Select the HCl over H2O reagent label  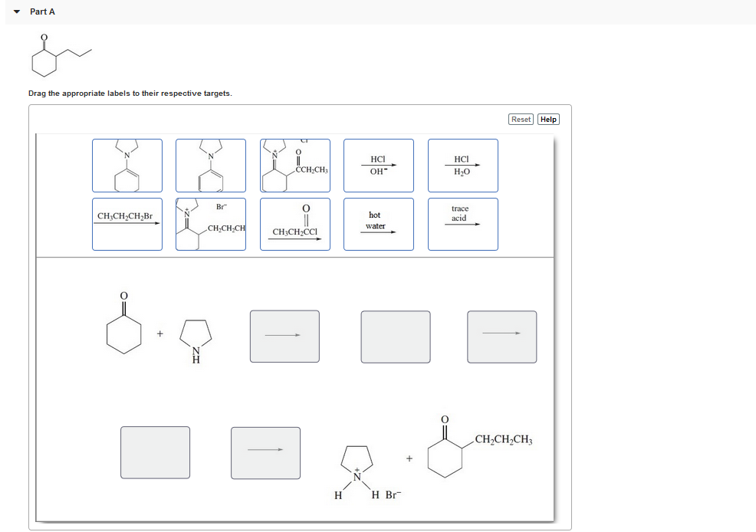tap(462, 165)
